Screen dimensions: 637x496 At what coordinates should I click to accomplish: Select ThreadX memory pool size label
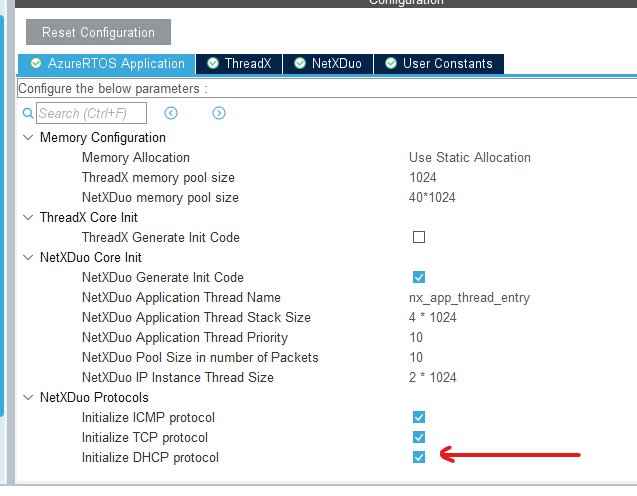pos(158,178)
